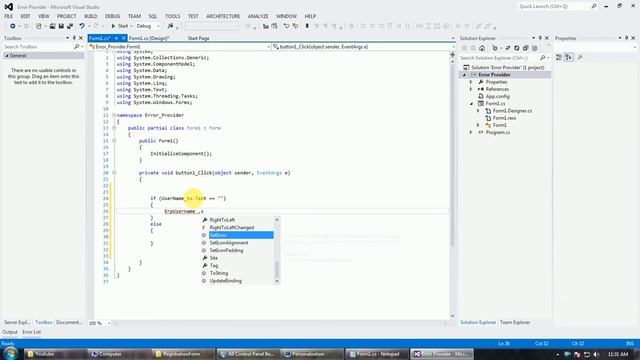The width and height of the screenshot is (640, 360).
Task: Switch to the Start Page tab
Action: click(x=198, y=38)
